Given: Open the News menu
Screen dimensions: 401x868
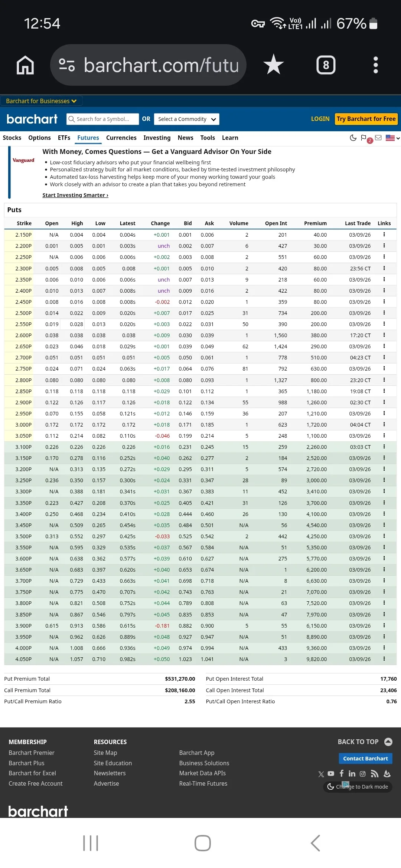Looking at the screenshot, I should click(185, 138).
